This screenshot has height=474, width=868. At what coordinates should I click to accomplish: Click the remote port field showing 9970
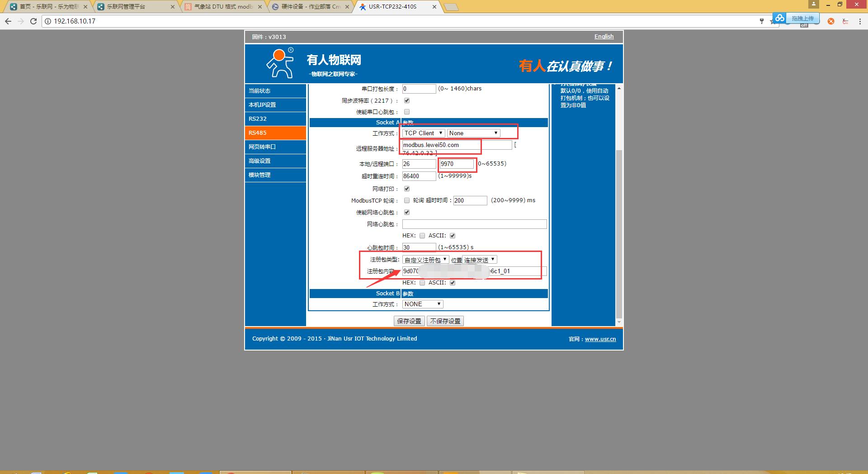click(x=457, y=164)
